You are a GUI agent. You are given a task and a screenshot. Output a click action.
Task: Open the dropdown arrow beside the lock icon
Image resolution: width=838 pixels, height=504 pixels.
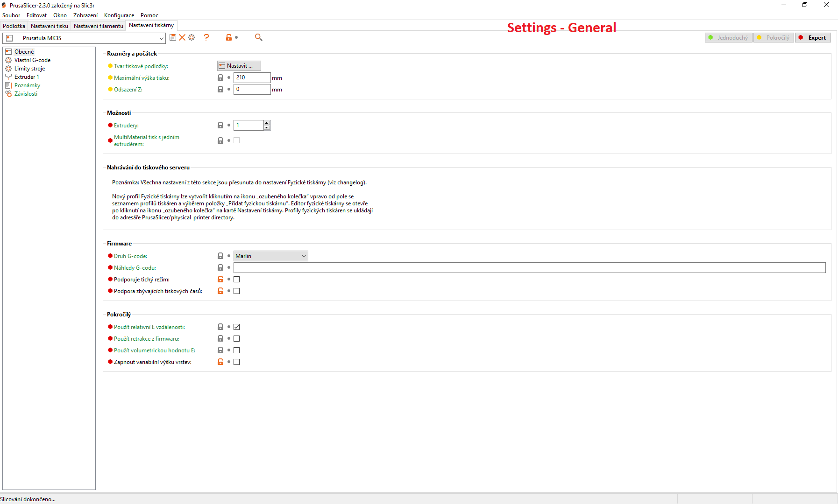coord(237,37)
